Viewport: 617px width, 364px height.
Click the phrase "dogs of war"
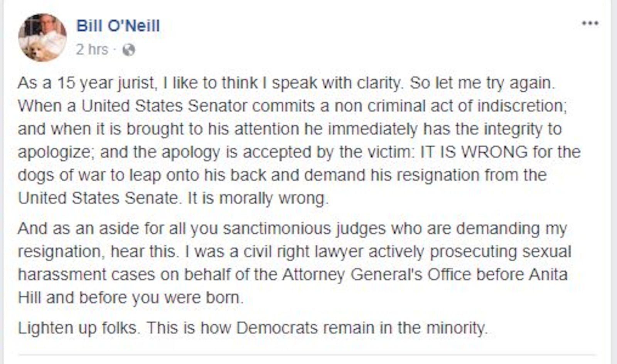click(x=61, y=175)
